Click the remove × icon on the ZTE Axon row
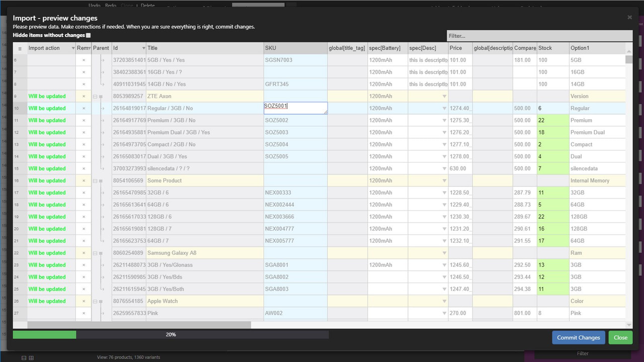This screenshot has height=362, width=644. tap(84, 96)
